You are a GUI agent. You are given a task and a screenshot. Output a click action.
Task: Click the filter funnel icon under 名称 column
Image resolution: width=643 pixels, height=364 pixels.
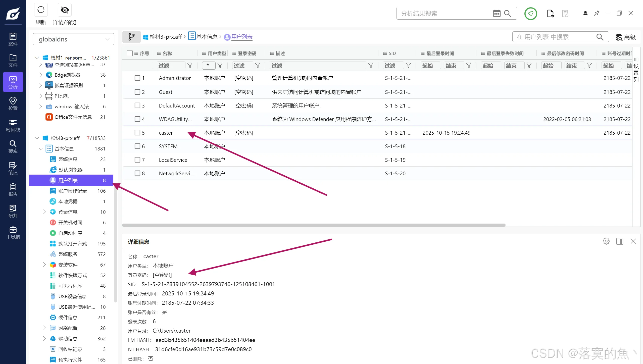point(190,66)
